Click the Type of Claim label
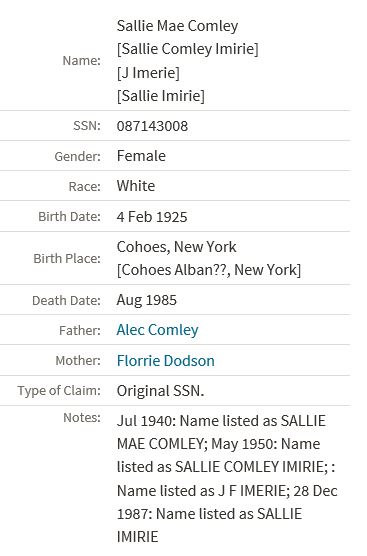The image size is (367, 556). 59,391
